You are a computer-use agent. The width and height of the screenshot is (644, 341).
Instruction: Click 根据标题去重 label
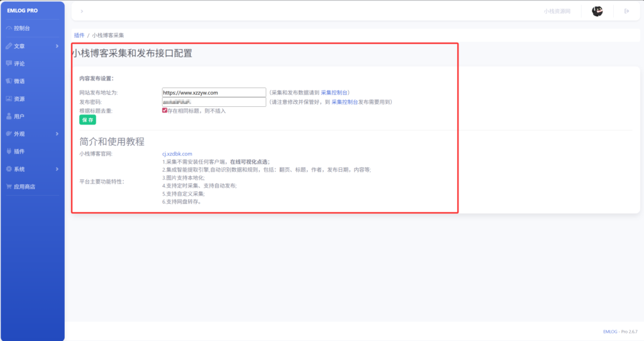click(x=96, y=111)
